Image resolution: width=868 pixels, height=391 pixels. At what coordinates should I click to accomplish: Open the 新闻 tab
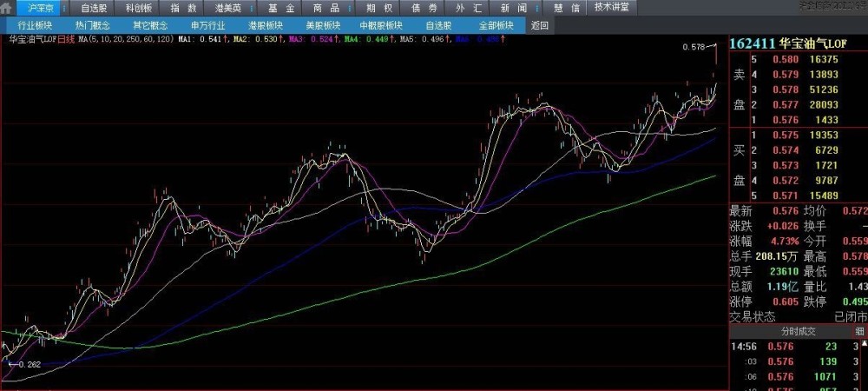514,8
